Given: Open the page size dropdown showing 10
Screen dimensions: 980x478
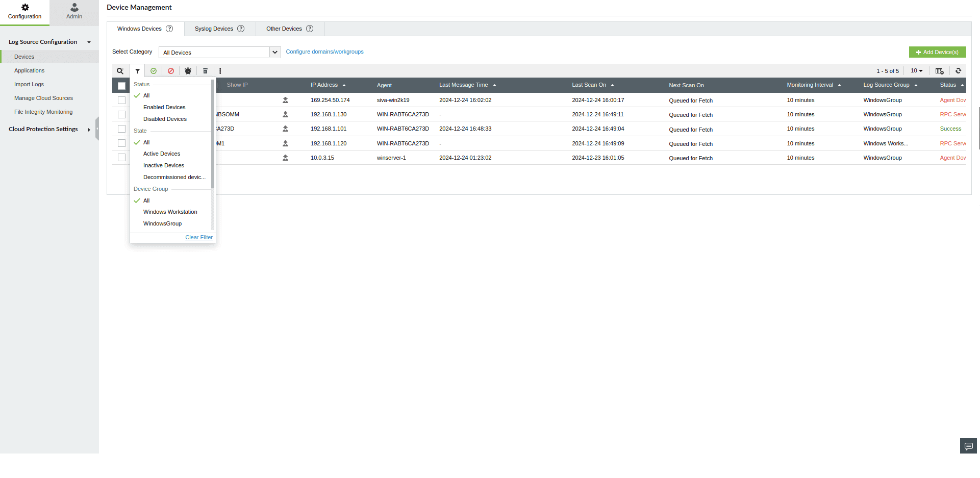Looking at the screenshot, I should tap(916, 71).
